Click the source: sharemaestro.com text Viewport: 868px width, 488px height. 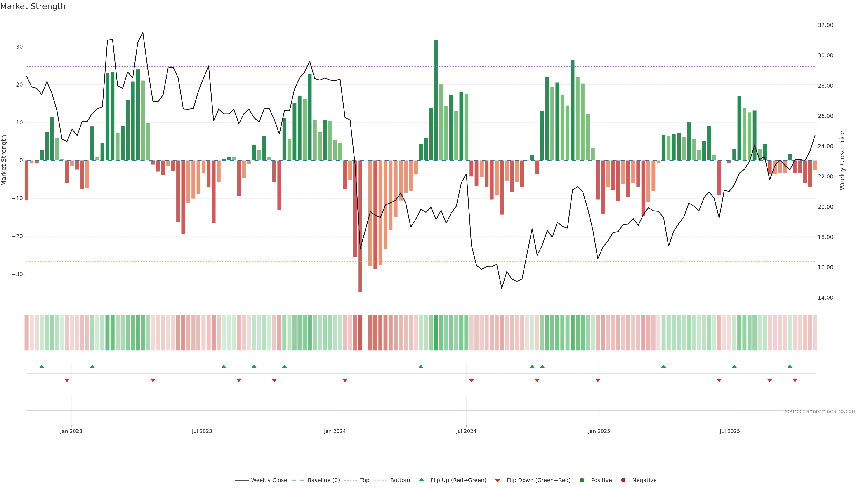[x=821, y=411]
